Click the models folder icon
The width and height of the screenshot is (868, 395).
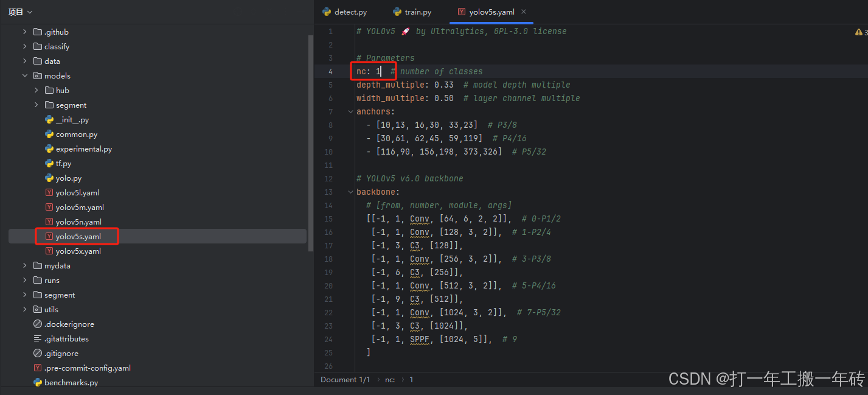click(x=38, y=75)
